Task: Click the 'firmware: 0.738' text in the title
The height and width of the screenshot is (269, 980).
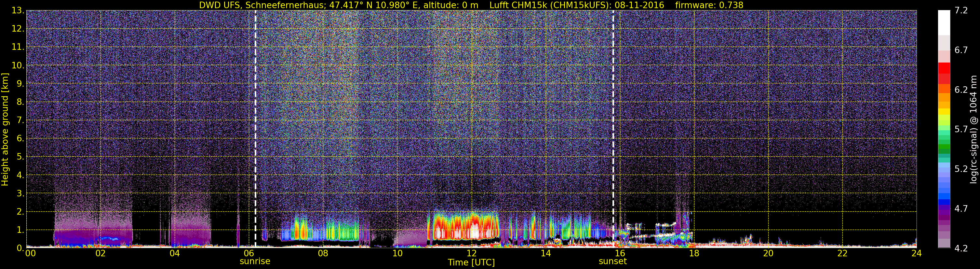Action: (x=709, y=5)
